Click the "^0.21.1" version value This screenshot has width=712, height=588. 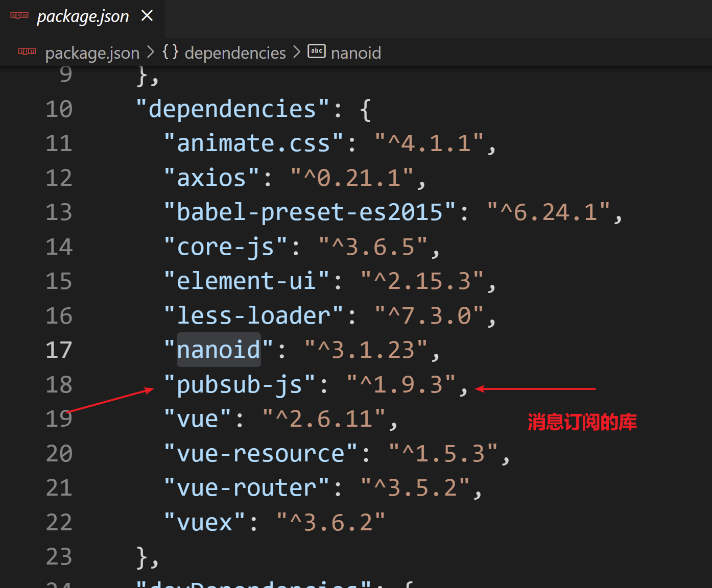pyautogui.click(x=352, y=178)
